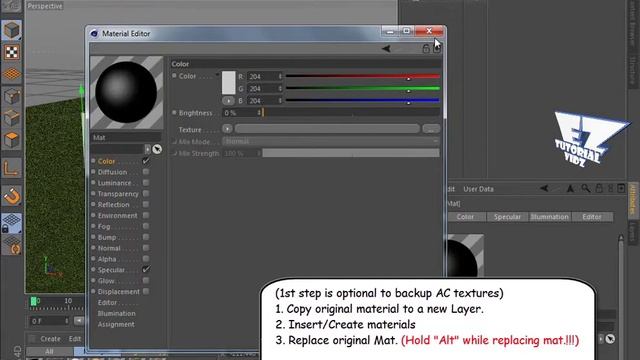This screenshot has width=640, height=360.
Task: Enable the Environment channel checkbox
Action: coord(146,215)
